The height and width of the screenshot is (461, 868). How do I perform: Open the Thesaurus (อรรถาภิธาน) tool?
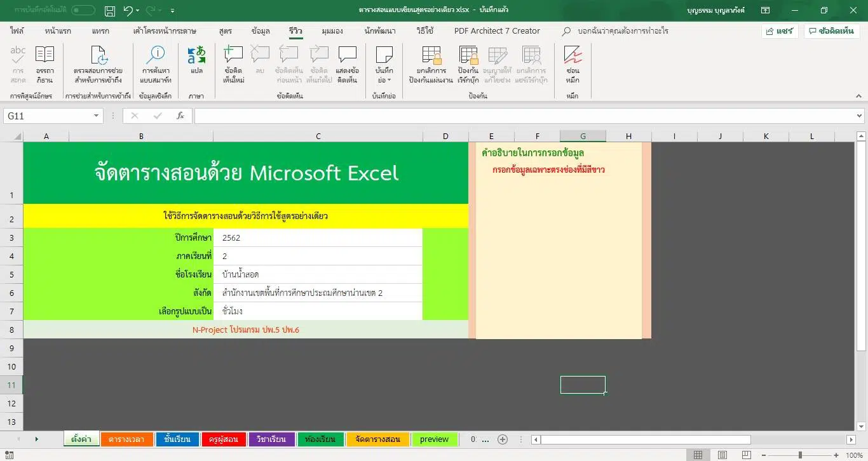pyautogui.click(x=44, y=65)
